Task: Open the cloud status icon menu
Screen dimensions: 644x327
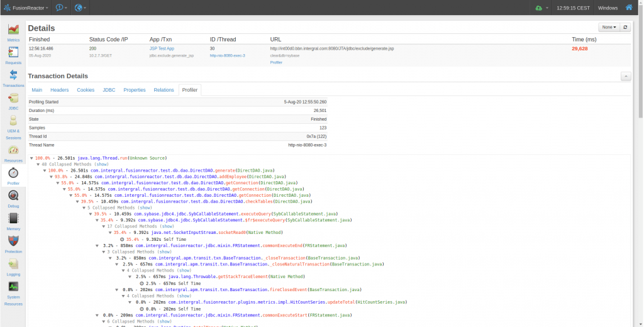Action: (541, 8)
